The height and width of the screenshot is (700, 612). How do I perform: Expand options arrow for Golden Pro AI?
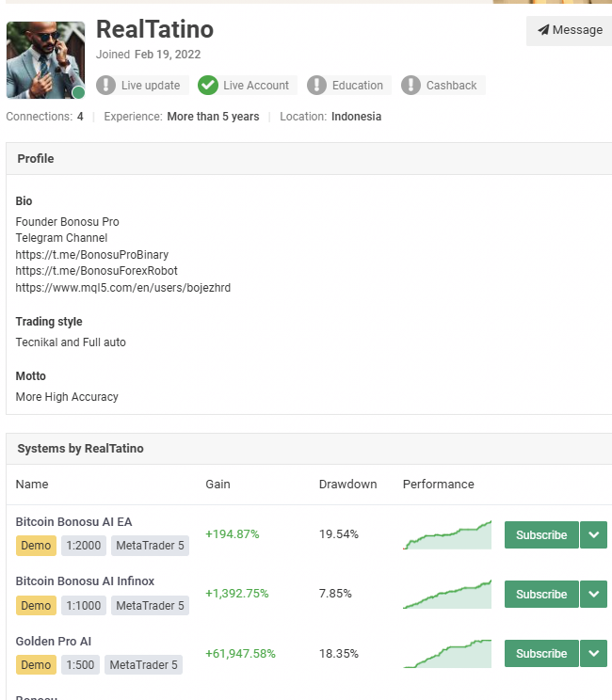593,654
